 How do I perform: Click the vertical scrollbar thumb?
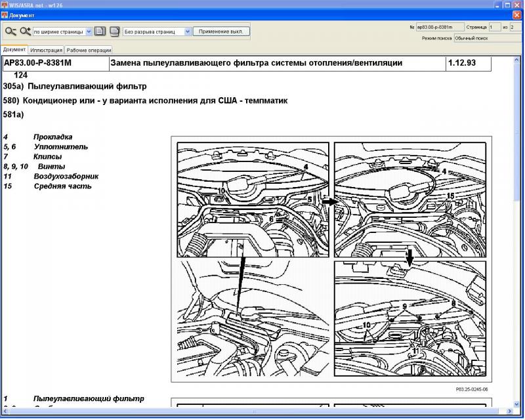516,131
